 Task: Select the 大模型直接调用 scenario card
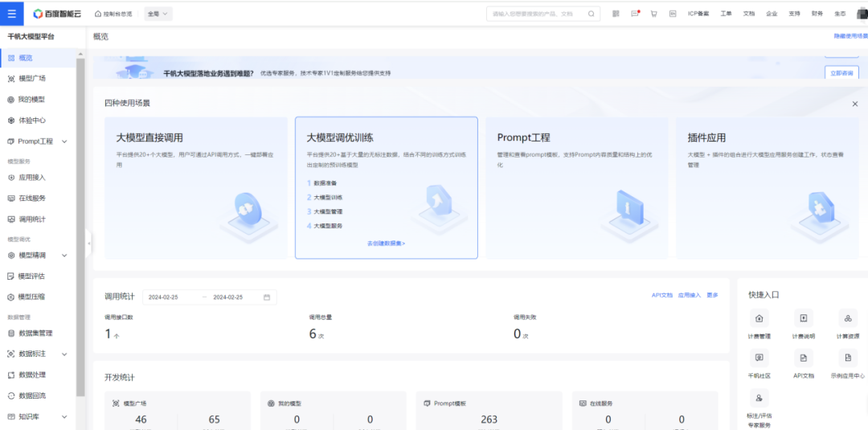pyautogui.click(x=196, y=187)
